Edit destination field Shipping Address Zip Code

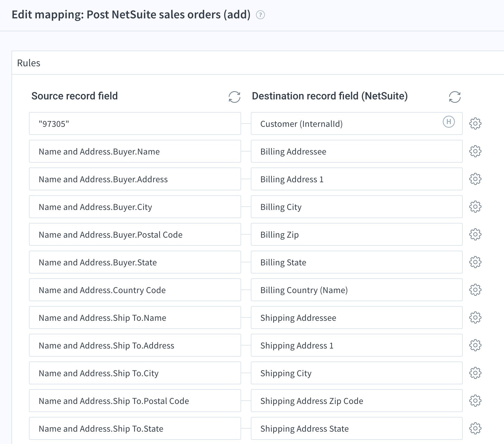coord(357,401)
